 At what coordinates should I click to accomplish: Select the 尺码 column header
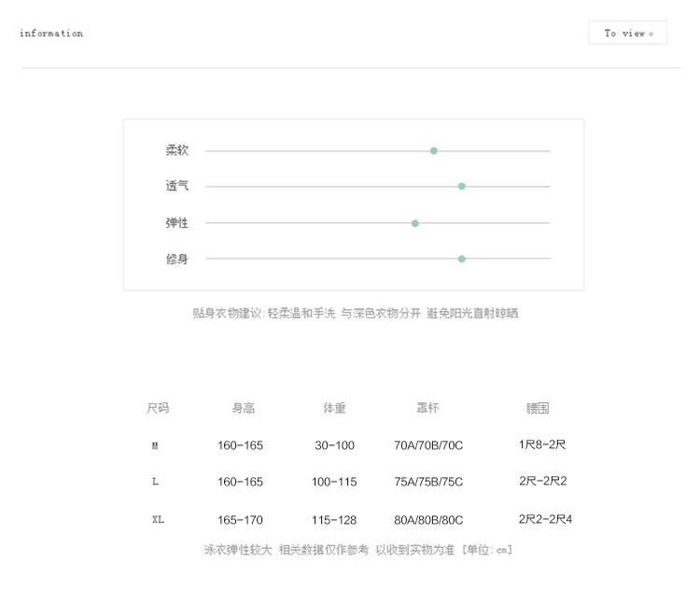click(158, 408)
